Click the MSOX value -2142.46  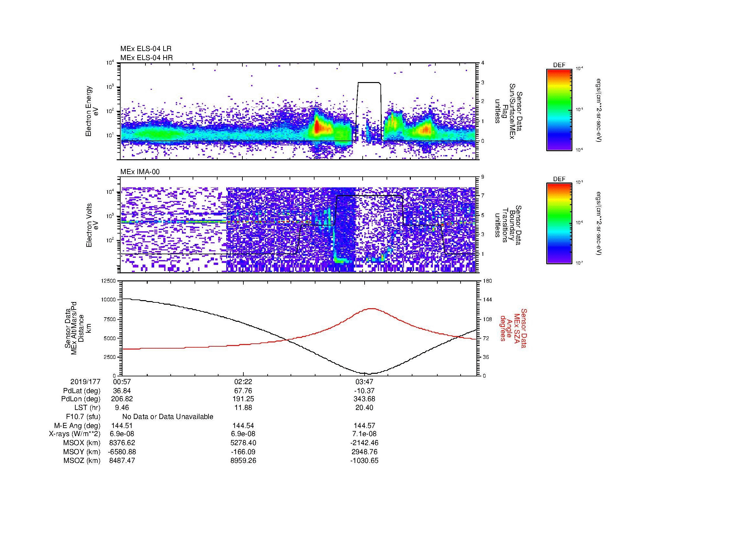[x=364, y=443]
